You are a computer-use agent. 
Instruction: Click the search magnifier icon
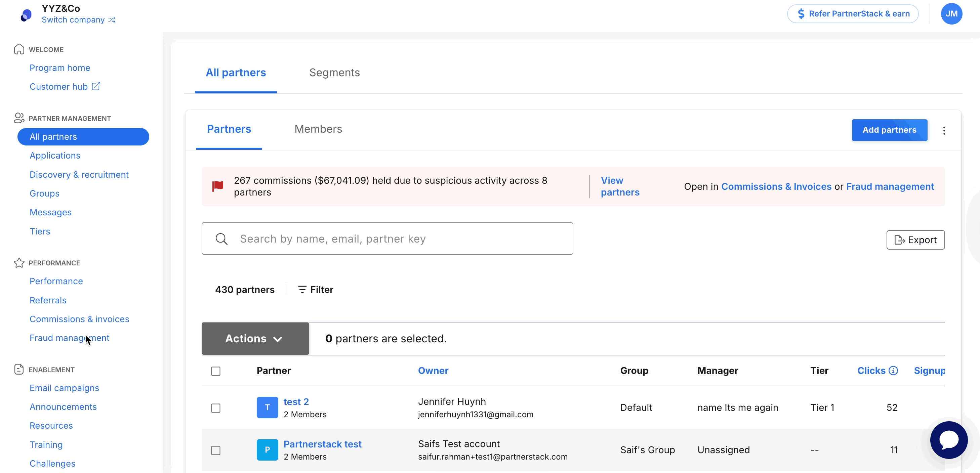pos(221,239)
